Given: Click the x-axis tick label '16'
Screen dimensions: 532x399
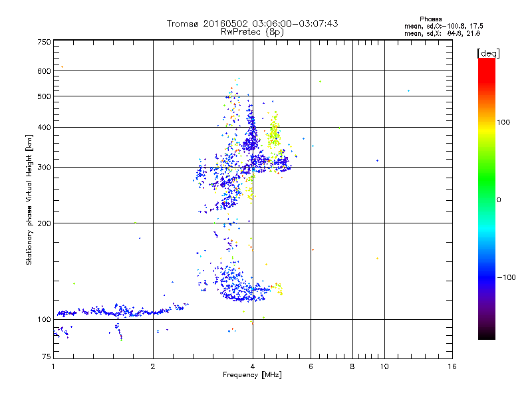Looking at the screenshot, I should [x=452, y=366].
